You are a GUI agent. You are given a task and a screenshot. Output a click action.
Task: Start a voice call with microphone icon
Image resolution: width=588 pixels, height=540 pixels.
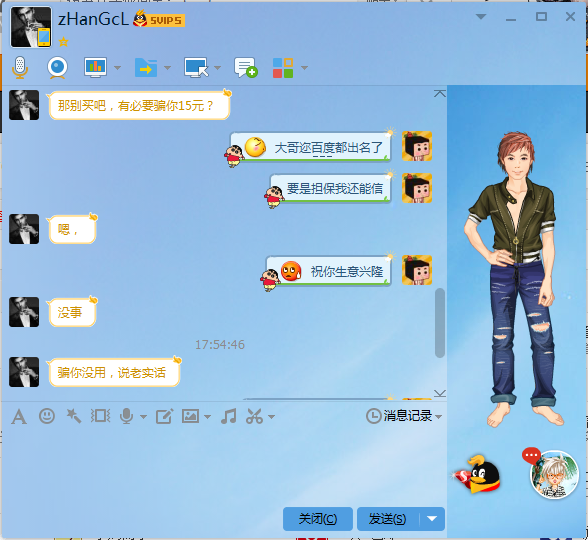[20, 68]
